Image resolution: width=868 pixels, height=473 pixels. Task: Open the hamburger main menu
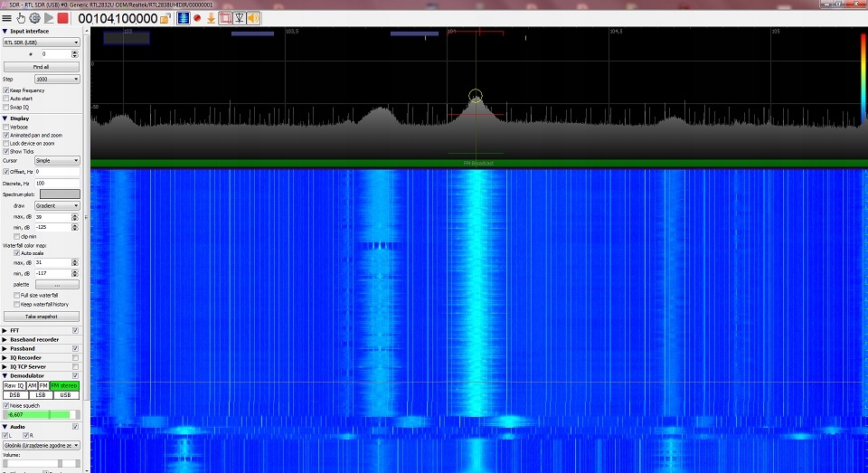click(x=7, y=17)
